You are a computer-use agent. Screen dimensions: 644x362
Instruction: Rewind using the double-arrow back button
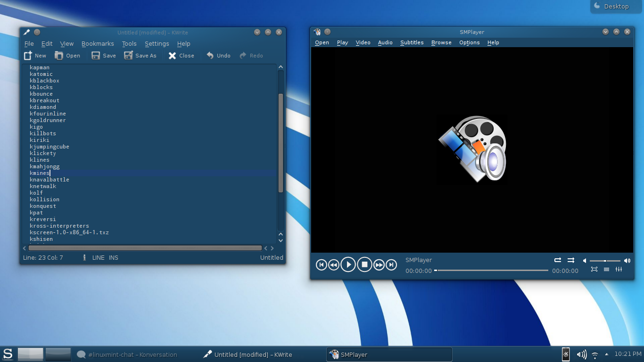click(333, 265)
